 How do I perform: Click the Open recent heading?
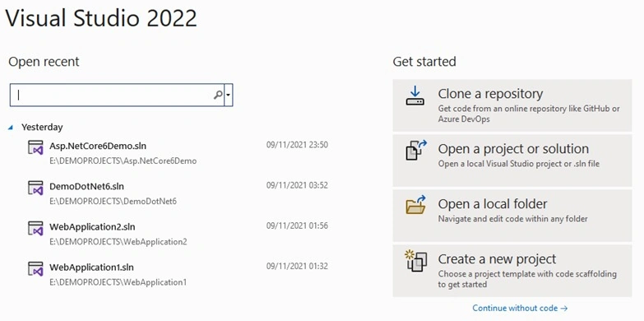coord(44,62)
